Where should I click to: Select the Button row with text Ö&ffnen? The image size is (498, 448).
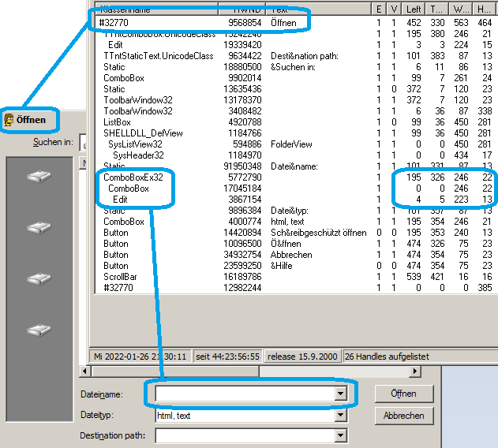pyautogui.click(x=295, y=244)
